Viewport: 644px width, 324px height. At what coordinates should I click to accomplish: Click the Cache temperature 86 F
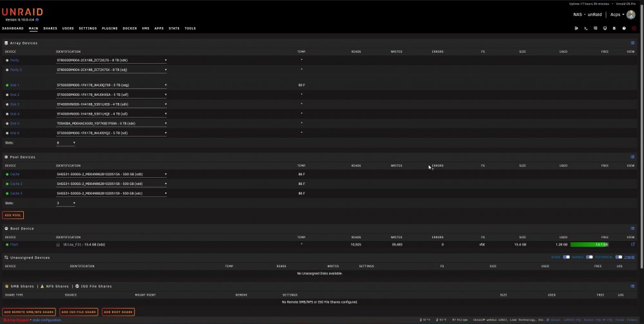click(301, 174)
